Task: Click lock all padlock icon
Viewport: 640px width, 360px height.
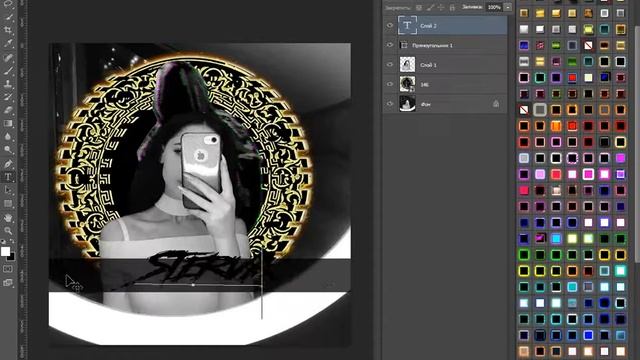Action: (452, 7)
